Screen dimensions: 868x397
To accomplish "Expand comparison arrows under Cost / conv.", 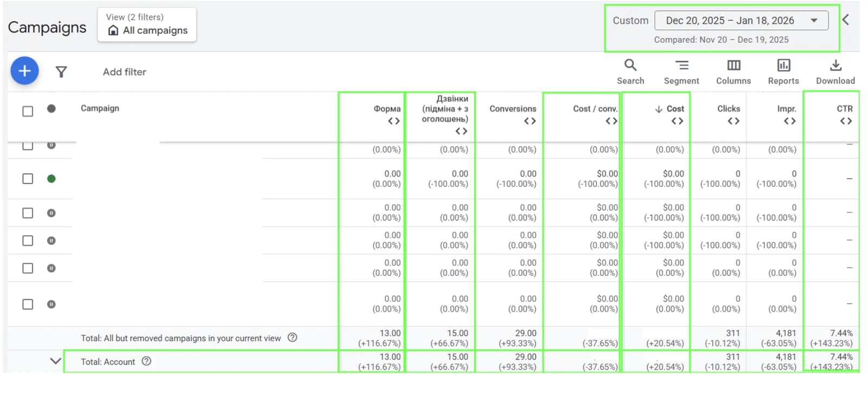I will [x=611, y=121].
